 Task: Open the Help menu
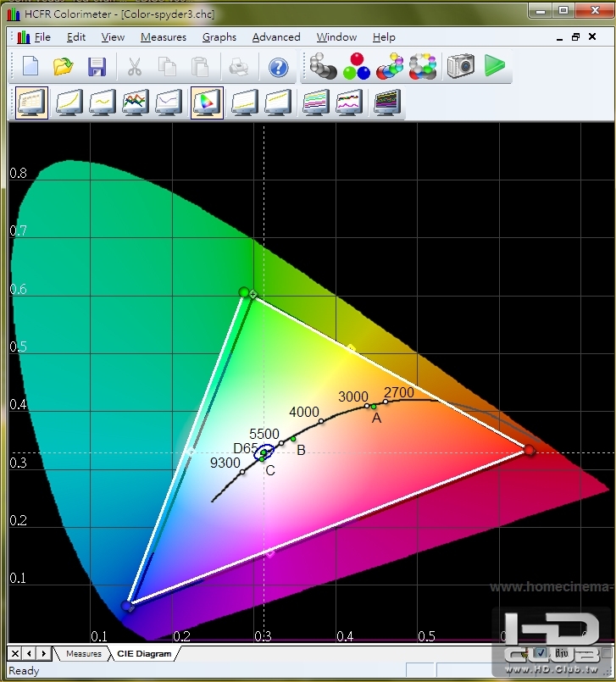coord(384,37)
